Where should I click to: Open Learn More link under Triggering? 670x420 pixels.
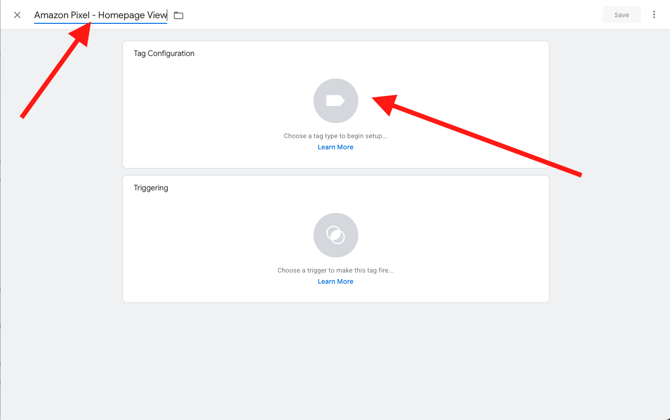[x=335, y=281]
